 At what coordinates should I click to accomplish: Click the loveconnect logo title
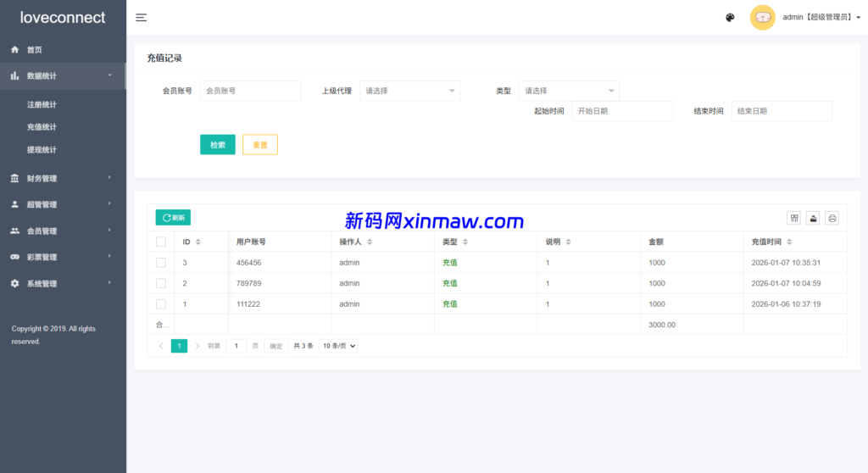tap(63, 18)
